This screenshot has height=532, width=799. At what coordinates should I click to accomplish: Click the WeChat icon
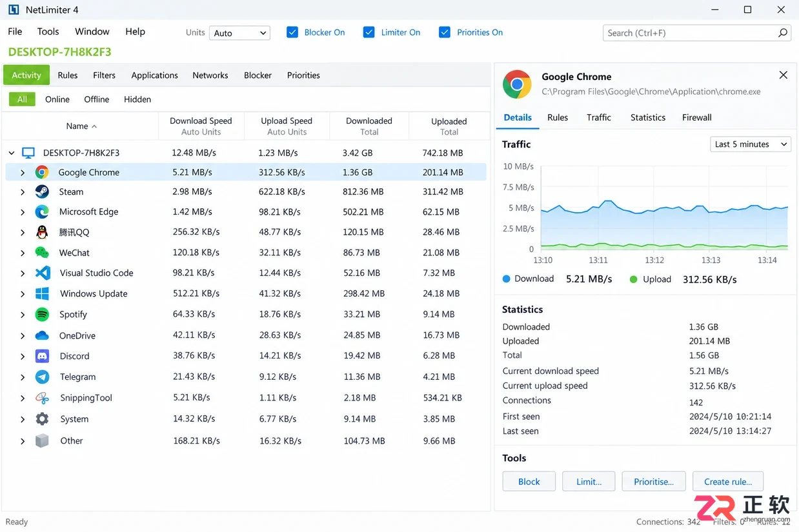(42, 253)
